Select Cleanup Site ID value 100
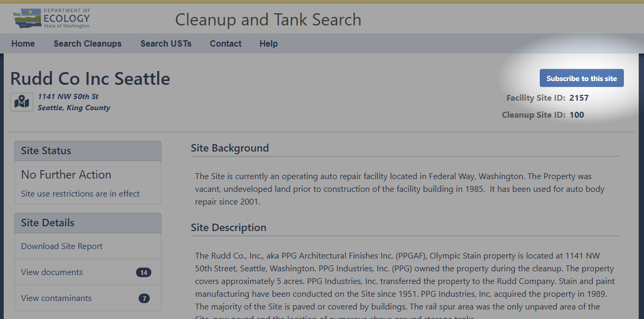The width and height of the screenshot is (644, 319). 577,114
